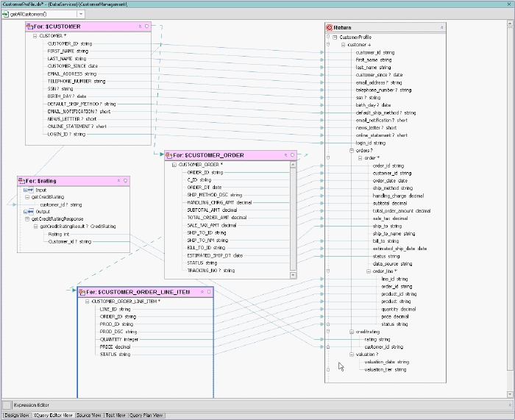The height and width of the screenshot is (420, 515).
Task: Click the main canvas scroll-up arrow
Action: pos(510,24)
